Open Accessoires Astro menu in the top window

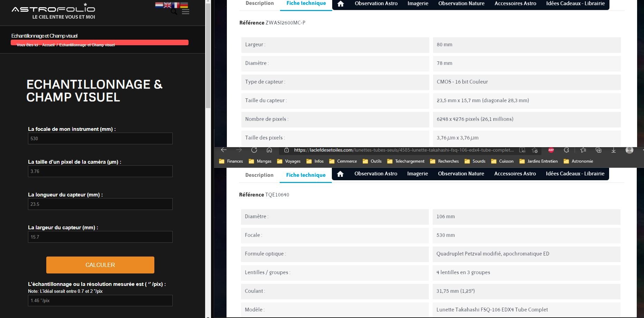coord(515,3)
